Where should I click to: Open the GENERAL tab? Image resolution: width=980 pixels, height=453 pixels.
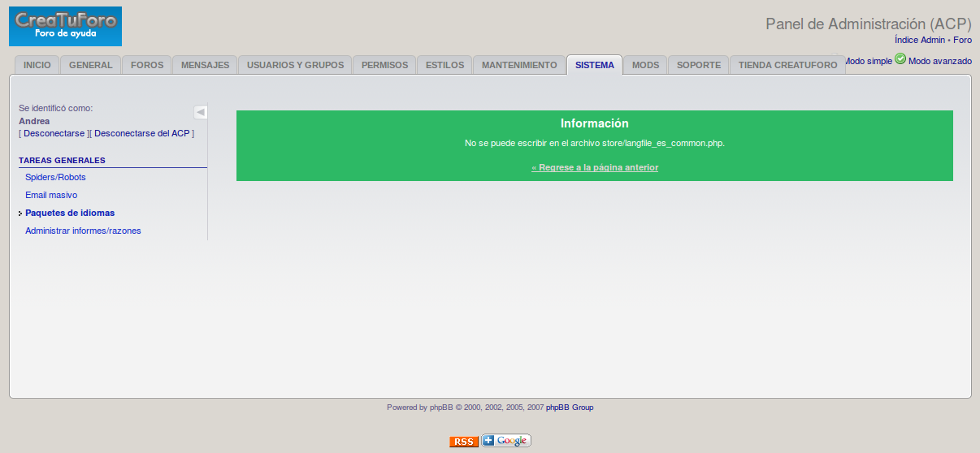[90, 65]
